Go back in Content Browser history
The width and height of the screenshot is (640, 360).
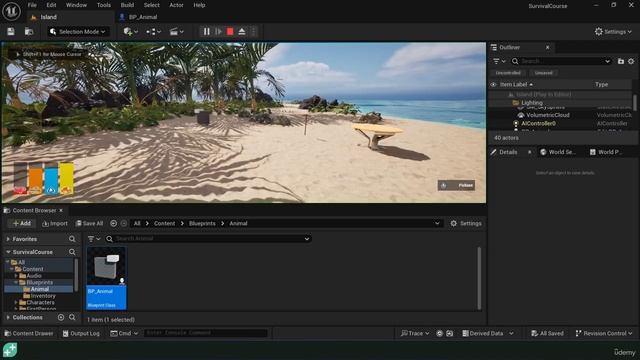113,223
